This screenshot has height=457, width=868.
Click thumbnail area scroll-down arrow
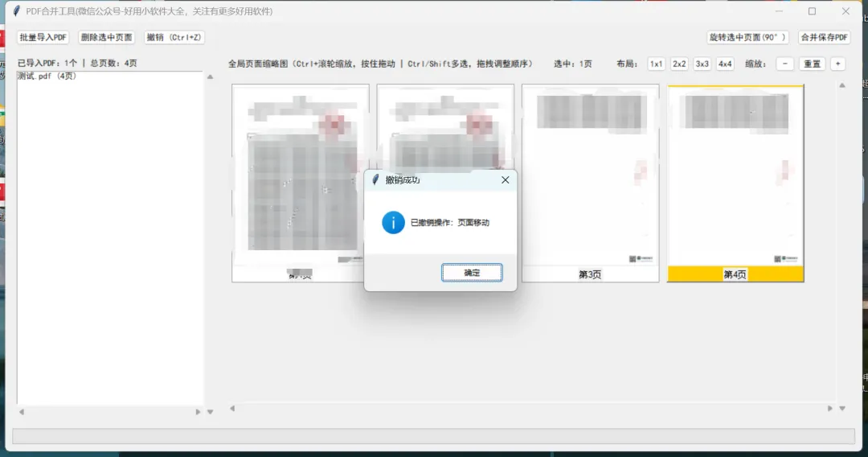coord(842,408)
